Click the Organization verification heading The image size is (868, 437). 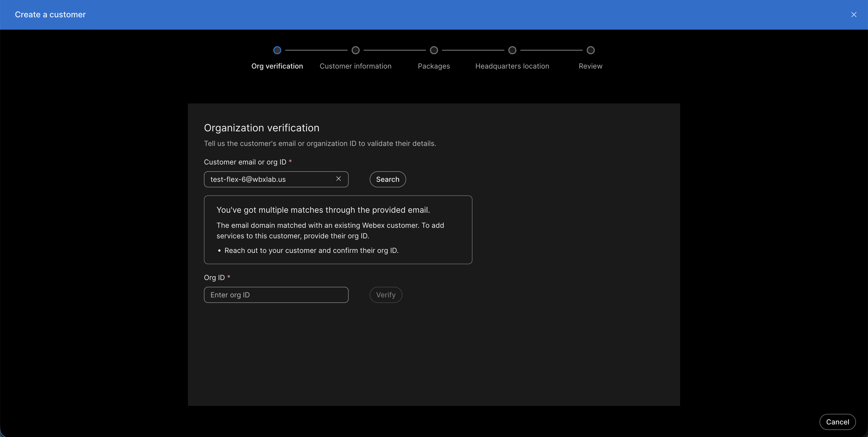pyautogui.click(x=261, y=128)
